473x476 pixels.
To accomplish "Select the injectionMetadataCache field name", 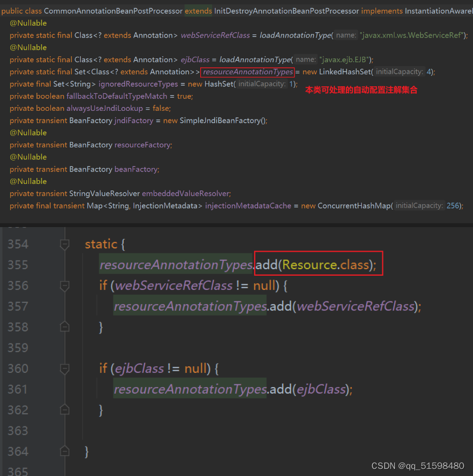I will [248, 205].
